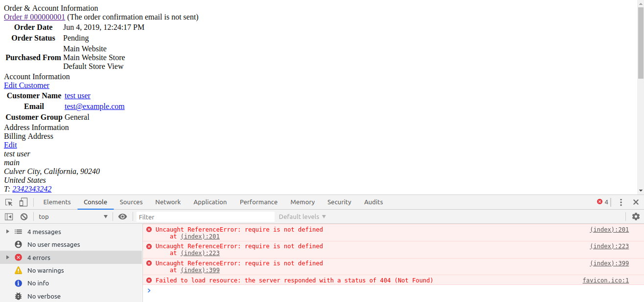
Task: Click the page scrollbar up arrow
Action: (641, 3)
